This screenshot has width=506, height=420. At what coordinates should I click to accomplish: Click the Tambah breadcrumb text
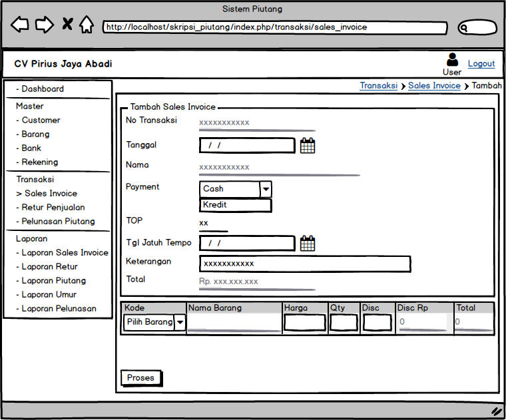pos(487,85)
